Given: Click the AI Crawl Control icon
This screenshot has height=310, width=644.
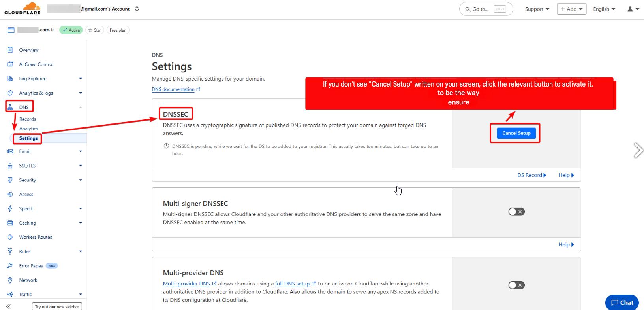Looking at the screenshot, I should [x=10, y=64].
